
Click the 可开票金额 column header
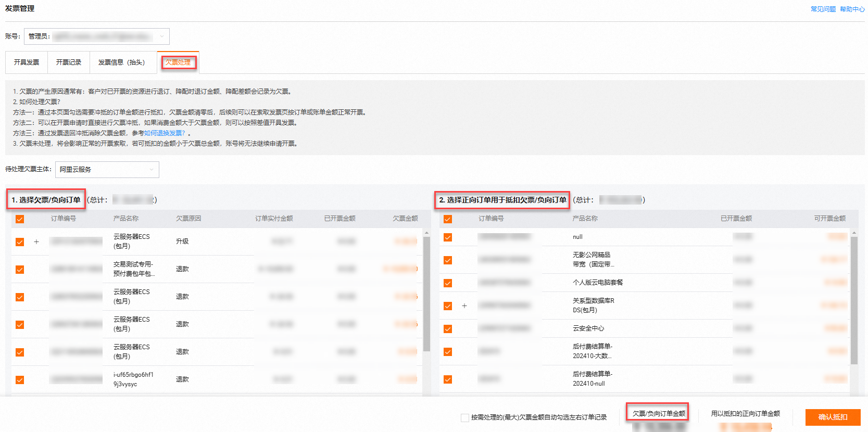(x=830, y=219)
